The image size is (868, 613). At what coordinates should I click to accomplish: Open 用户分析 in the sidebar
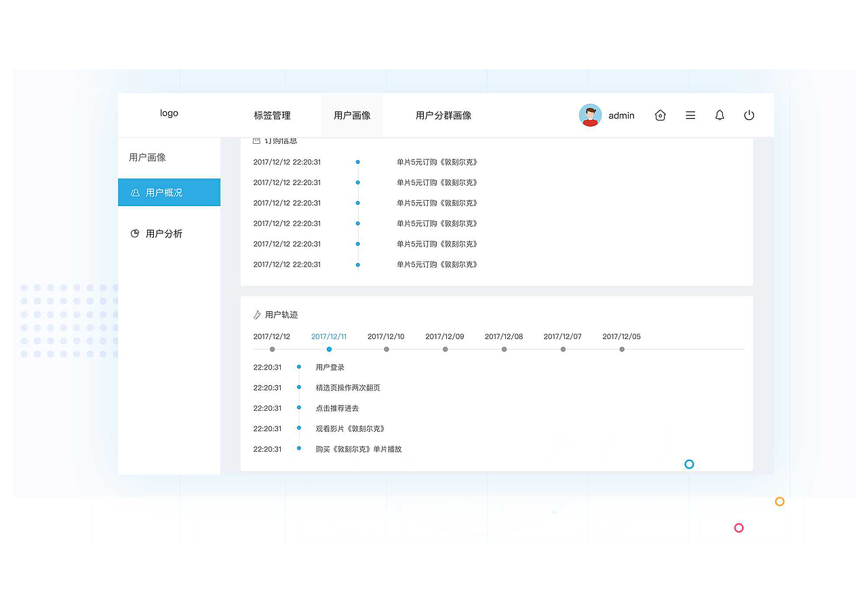(164, 233)
